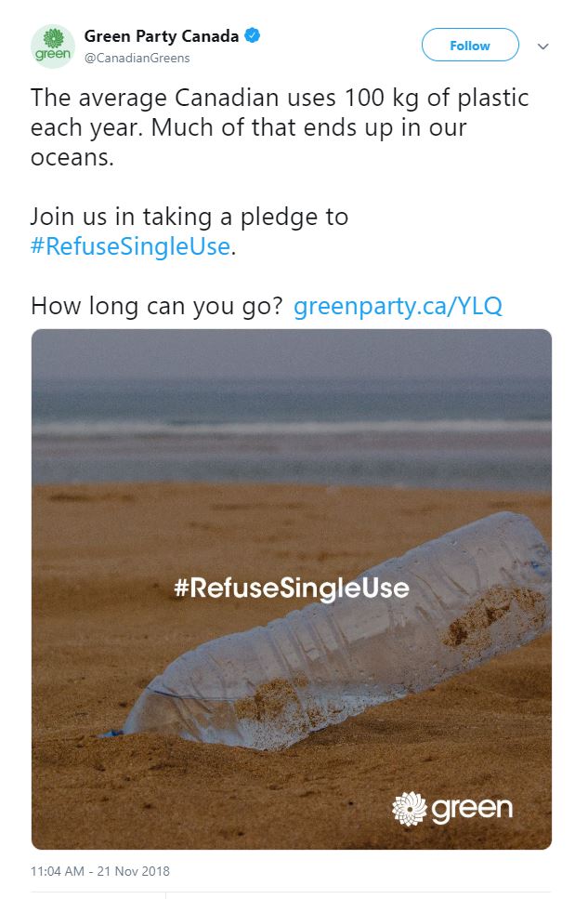Click the @CanadianGreens handle
Screen dimensions: 588x899
click(137, 58)
